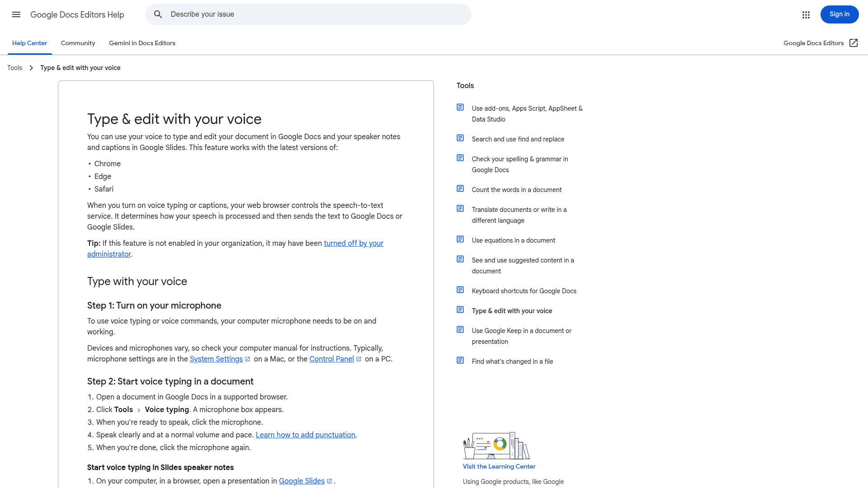Viewport: 868px width, 488px height.
Task: Click article icon for Find what's changed in a file
Action: tap(460, 360)
